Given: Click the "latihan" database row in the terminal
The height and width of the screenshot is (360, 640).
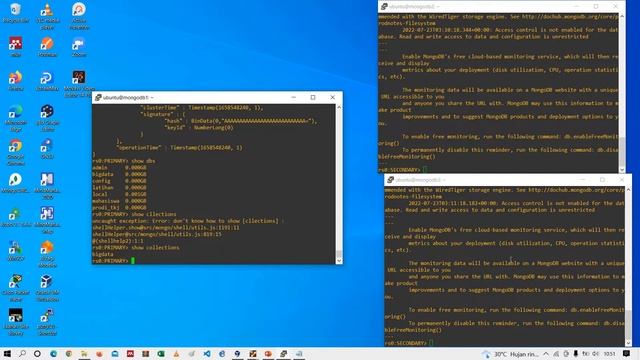Looking at the screenshot, I should click(x=119, y=188).
